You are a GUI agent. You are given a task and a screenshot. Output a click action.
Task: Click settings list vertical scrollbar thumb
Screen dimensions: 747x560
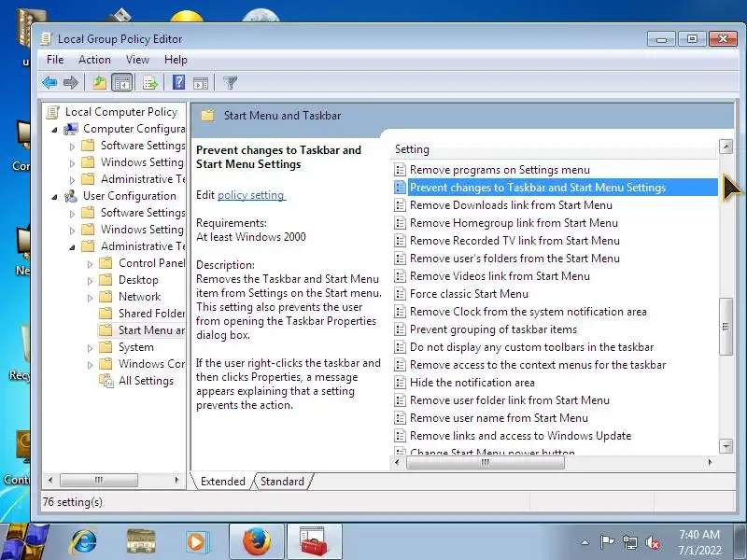726,326
